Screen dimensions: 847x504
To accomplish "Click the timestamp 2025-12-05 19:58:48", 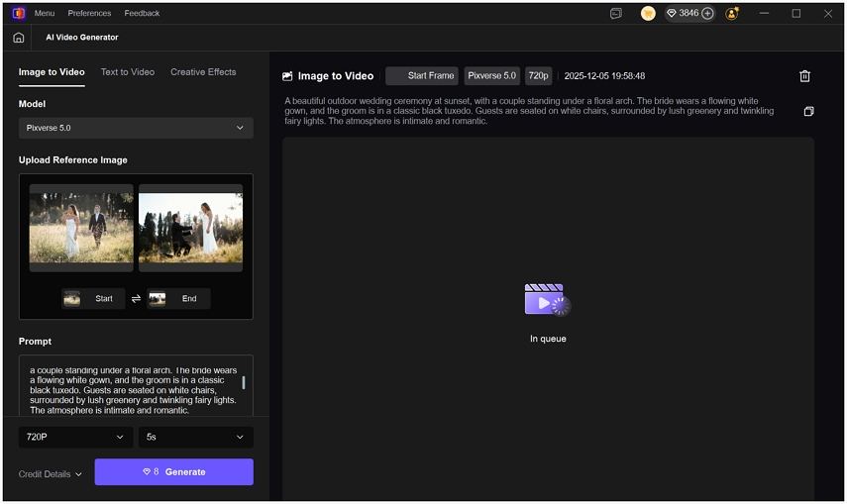I will click(x=604, y=75).
